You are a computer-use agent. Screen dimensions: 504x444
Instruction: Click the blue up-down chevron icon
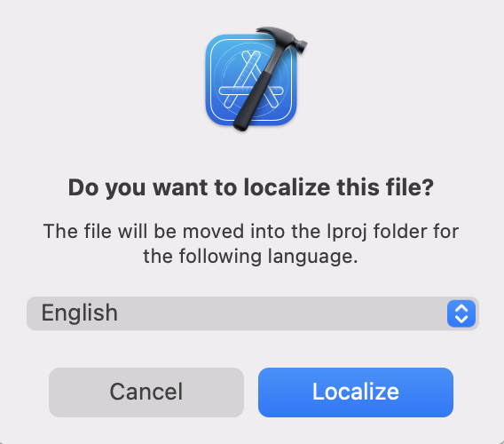pos(461,313)
